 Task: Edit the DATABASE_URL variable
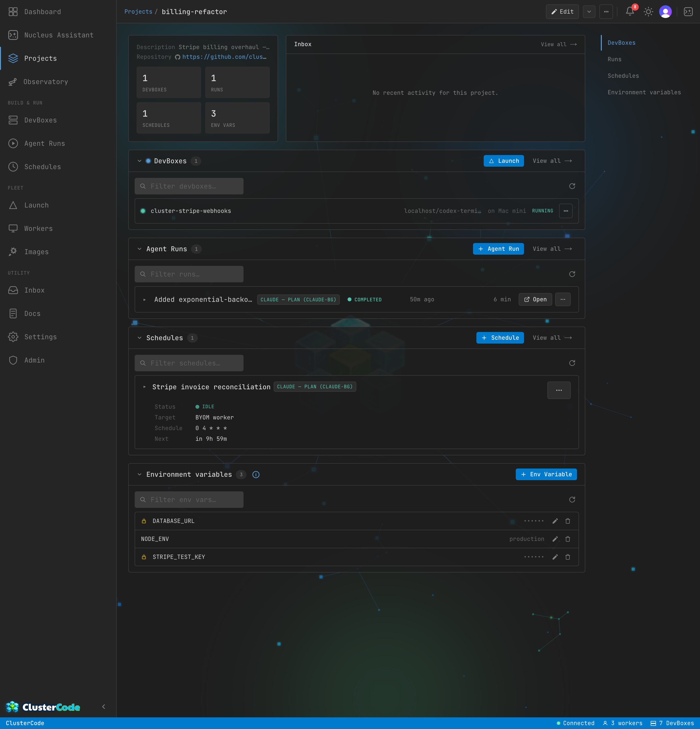point(555,521)
